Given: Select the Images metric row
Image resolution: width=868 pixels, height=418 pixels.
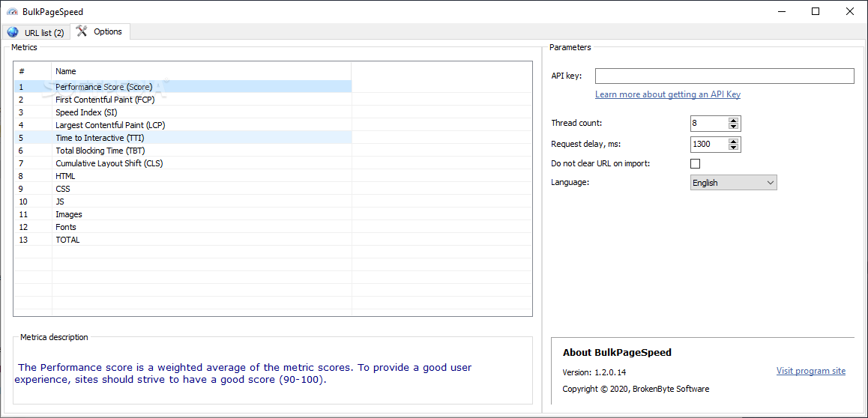Looking at the screenshot, I should coord(183,214).
